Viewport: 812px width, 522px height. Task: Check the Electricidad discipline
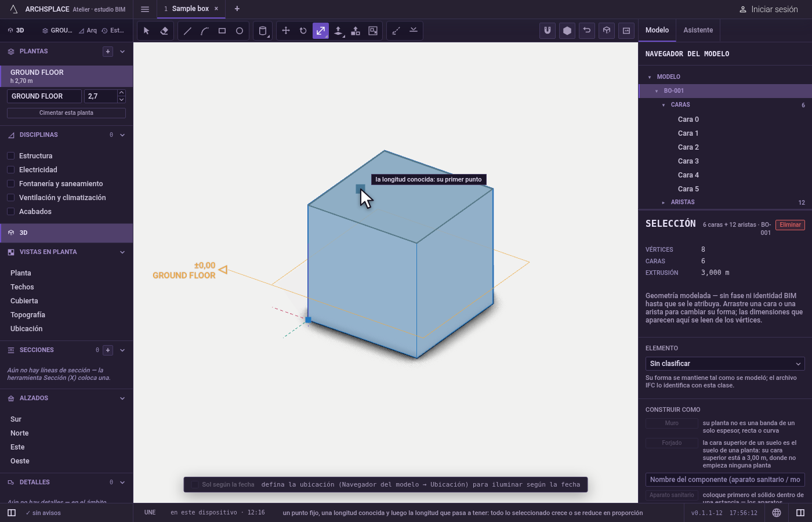(10, 170)
